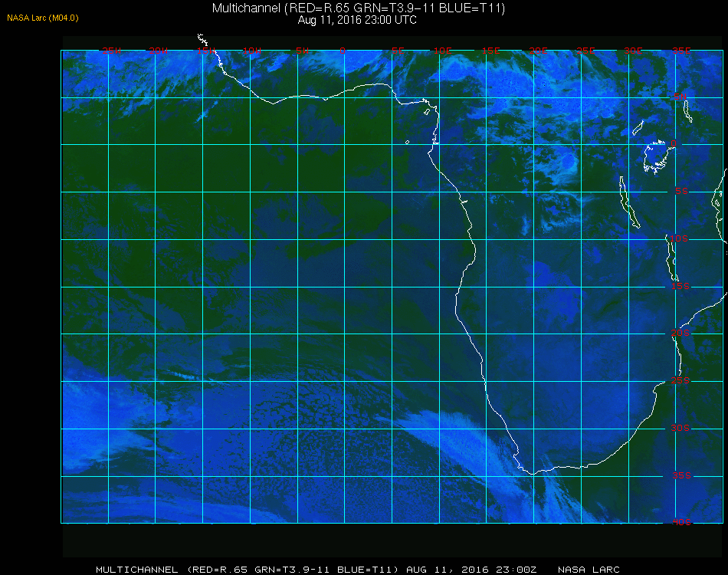This screenshot has width=728, height=575.
Task: Click the footer "NASA LARC" credit
Action: pos(589,570)
